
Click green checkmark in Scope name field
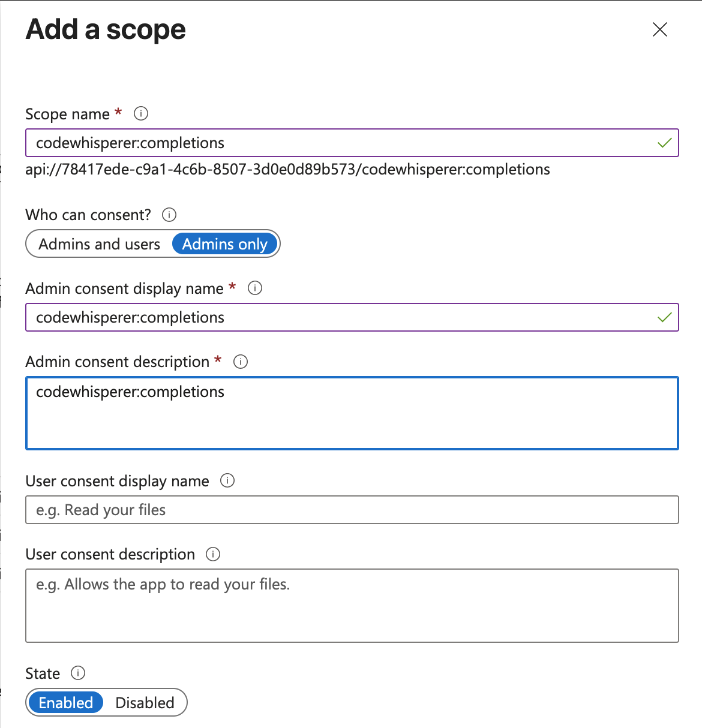(664, 143)
